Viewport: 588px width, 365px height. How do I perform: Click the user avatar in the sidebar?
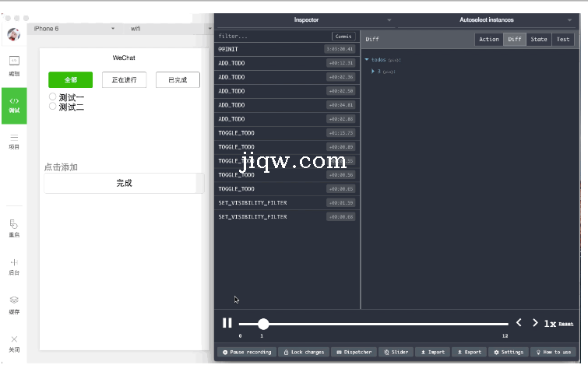pos(14,34)
